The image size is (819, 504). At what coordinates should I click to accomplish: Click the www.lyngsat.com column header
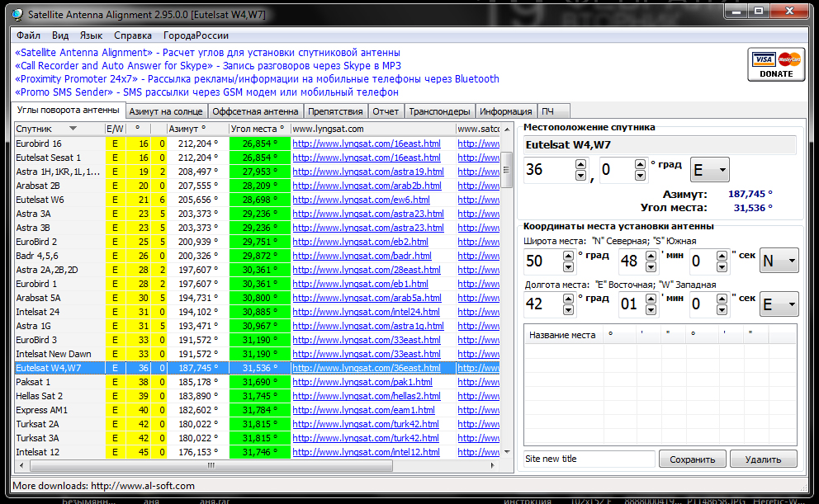pyautogui.click(x=373, y=129)
